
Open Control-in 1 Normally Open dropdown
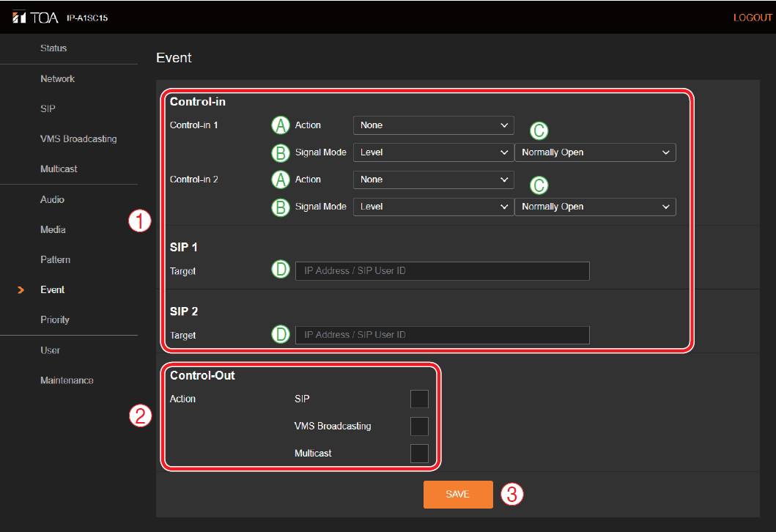(595, 152)
